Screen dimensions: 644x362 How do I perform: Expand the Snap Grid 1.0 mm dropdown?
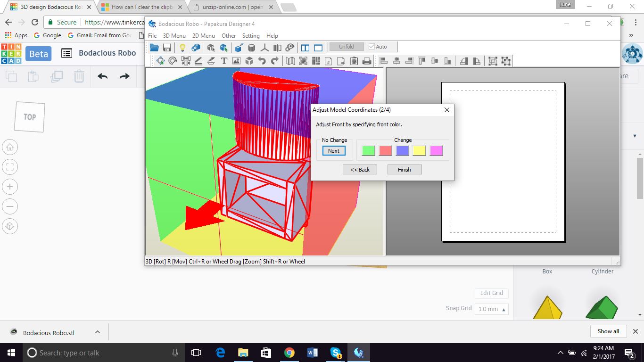click(492, 309)
